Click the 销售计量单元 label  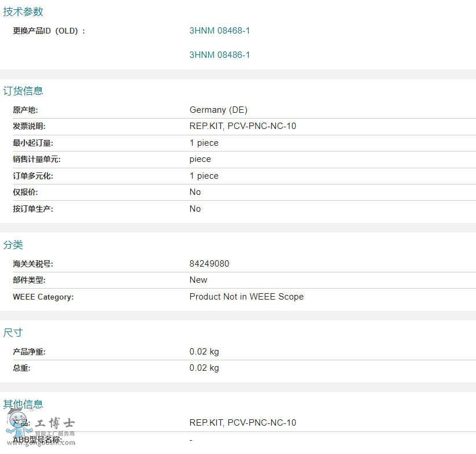[x=37, y=159]
